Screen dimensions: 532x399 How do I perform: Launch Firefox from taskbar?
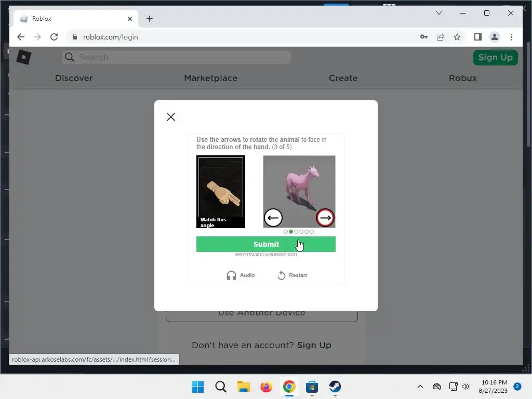tap(267, 387)
